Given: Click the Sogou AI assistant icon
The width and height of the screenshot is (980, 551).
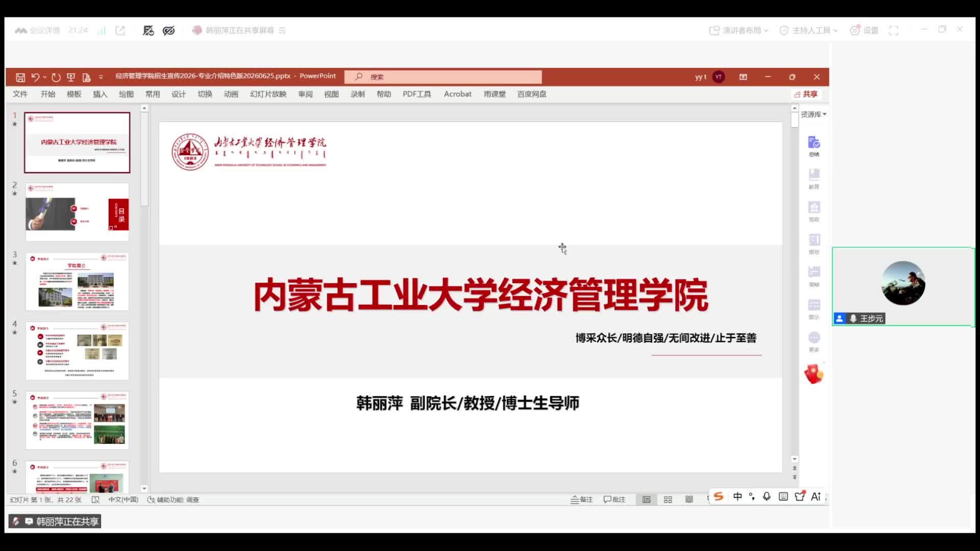Looking at the screenshot, I should coord(816,496).
